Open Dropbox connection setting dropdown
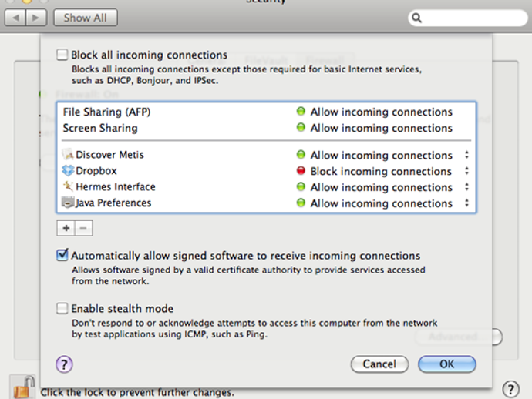The height and width of the screenshot is (399, 532). [466, 171]
